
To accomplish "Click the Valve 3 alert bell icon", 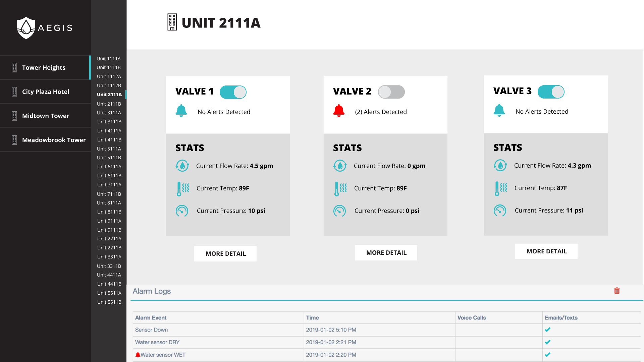I will [499, 110].
